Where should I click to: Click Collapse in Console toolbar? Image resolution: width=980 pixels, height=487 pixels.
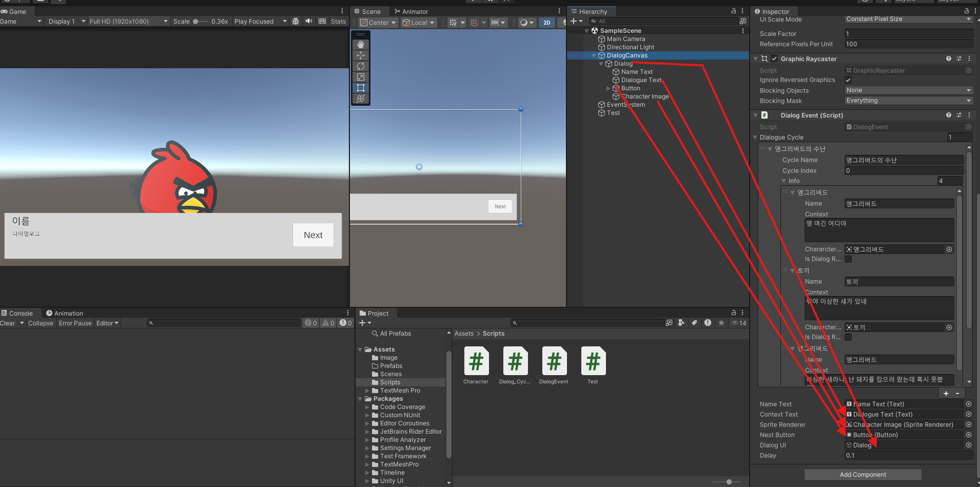click(x=41, y=323)
